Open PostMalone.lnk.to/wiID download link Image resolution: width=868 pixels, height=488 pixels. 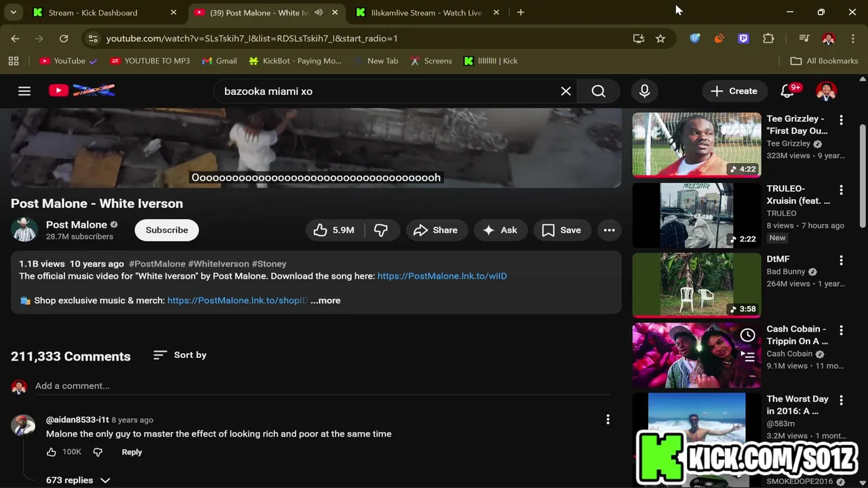point(442,276)
